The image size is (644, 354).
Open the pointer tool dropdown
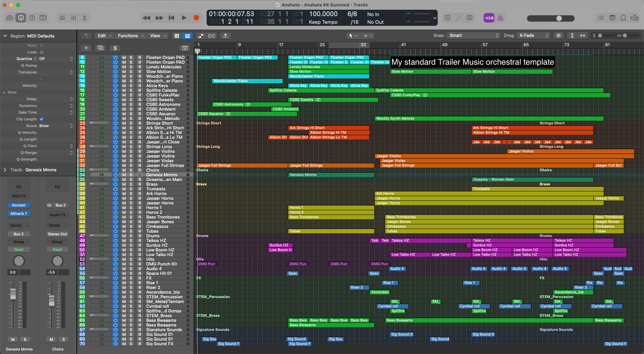(353, 36)
